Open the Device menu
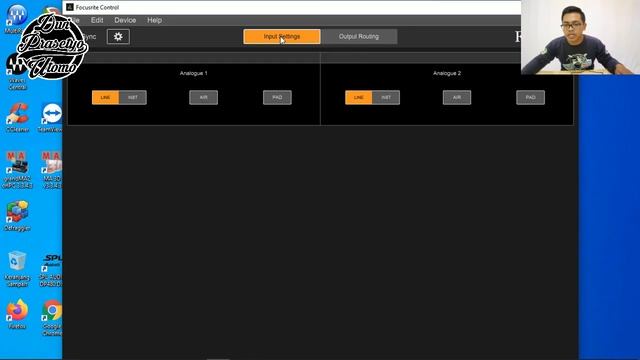The image size is (640, 360). [125, 20]
